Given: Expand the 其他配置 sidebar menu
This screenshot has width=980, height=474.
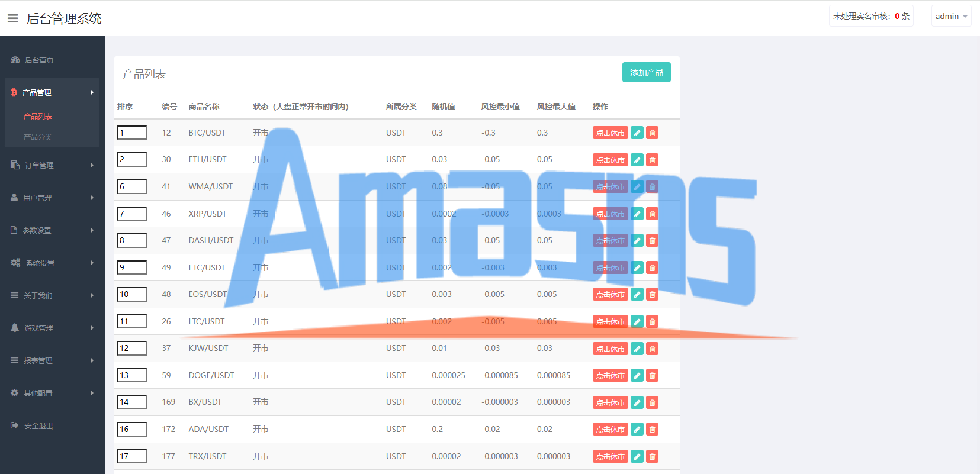Looking at the screenshot, I should [x=52, y=393].
